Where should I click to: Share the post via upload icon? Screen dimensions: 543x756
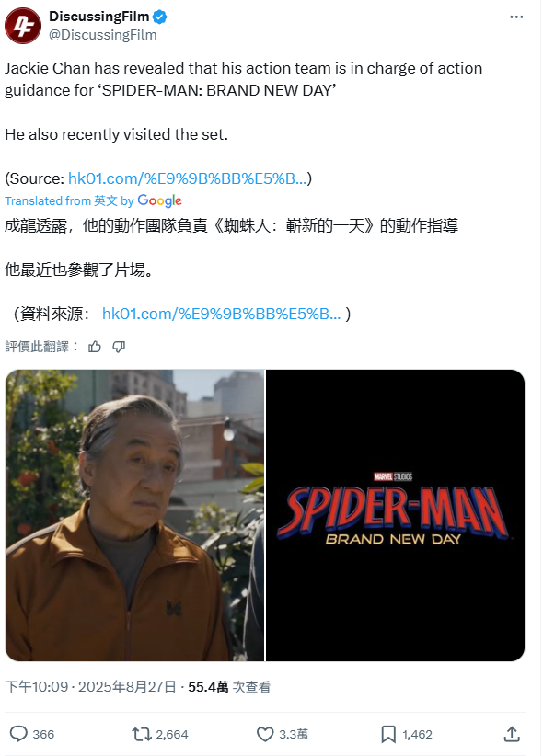[512, 734]
